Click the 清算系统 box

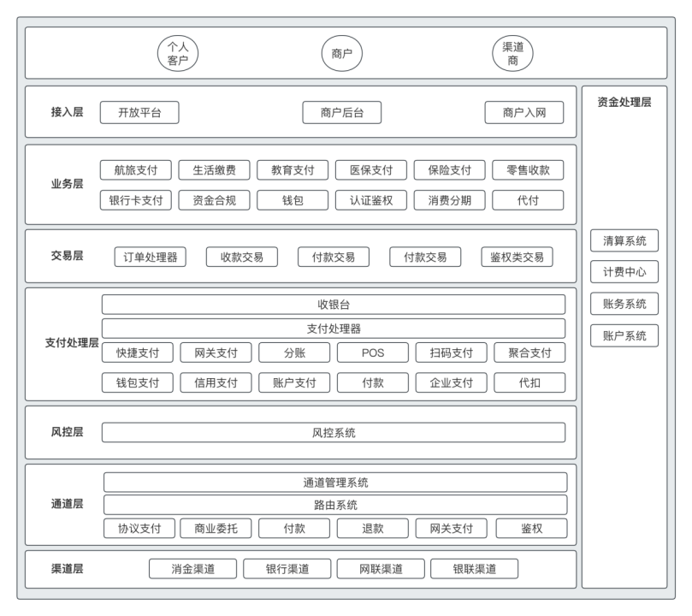pyautogui.click(x=624, y=240)
